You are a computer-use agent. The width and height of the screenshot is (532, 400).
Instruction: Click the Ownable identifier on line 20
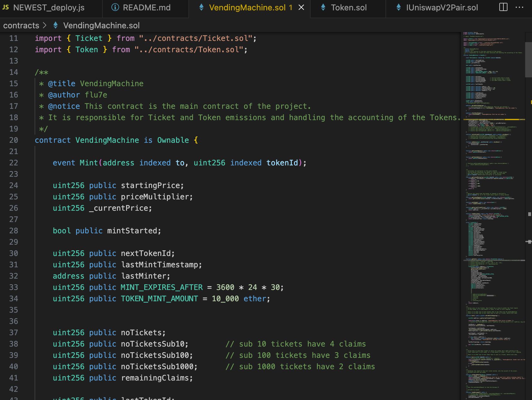point(173,140)
